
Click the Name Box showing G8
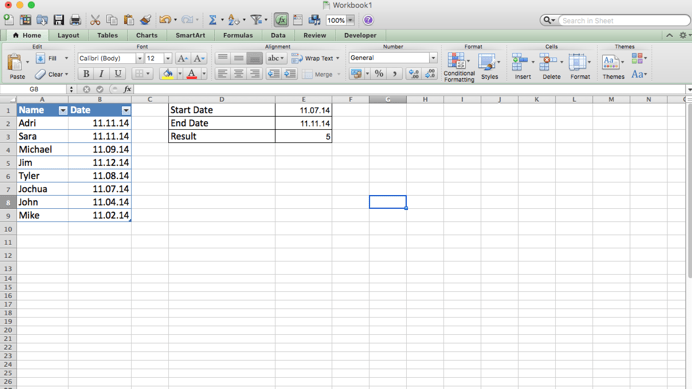[x=34, y=89]
